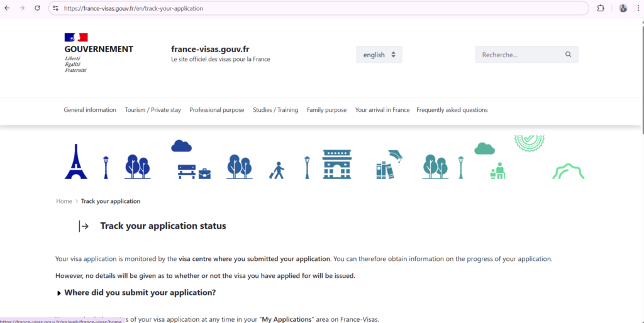Click into the Recherche search field
Viewport: 644px width, 323px height.
519,55
